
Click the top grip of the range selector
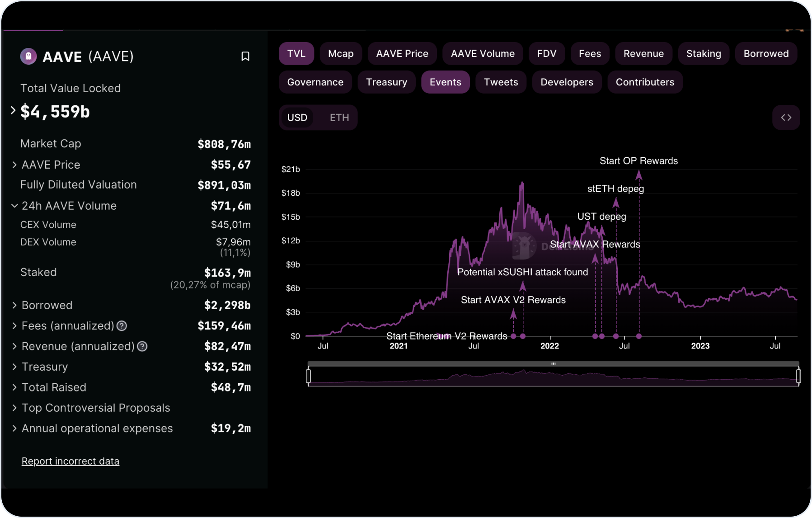(553, 364)
